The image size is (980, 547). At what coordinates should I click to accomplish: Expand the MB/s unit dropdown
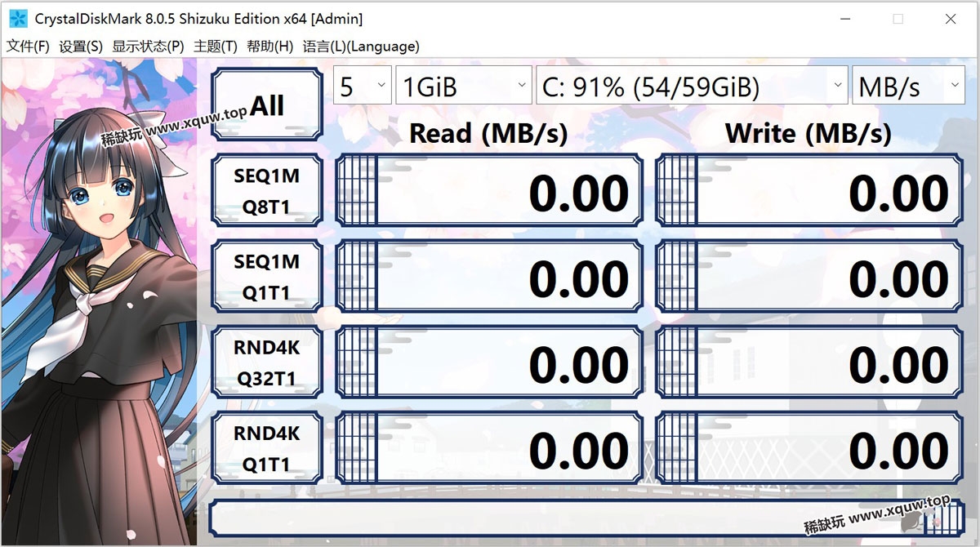(909, 86)
